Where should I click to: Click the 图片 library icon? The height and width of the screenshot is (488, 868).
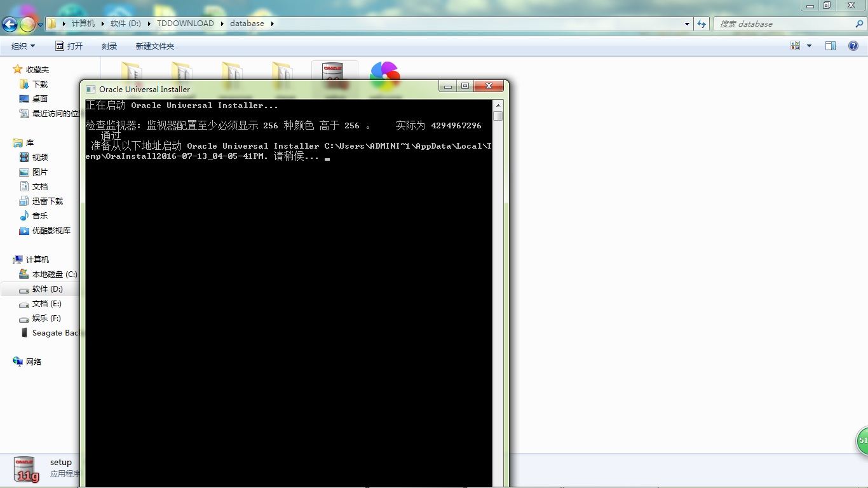point(24,172)
